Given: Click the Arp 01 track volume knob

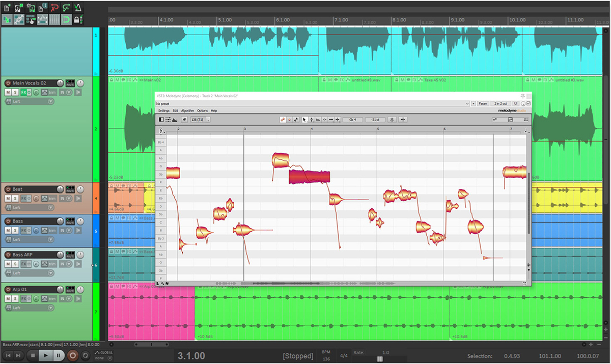Looking at the screenshot, I should click(60, 289).
